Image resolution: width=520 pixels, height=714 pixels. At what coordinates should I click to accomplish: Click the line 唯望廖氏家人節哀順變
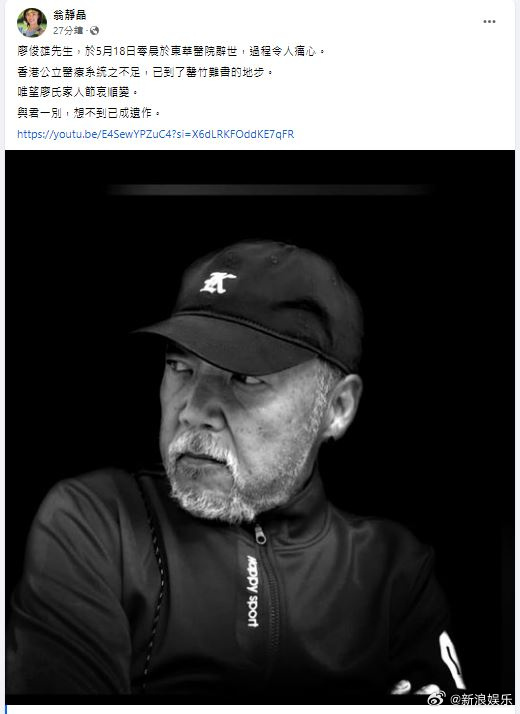[77, 92]
